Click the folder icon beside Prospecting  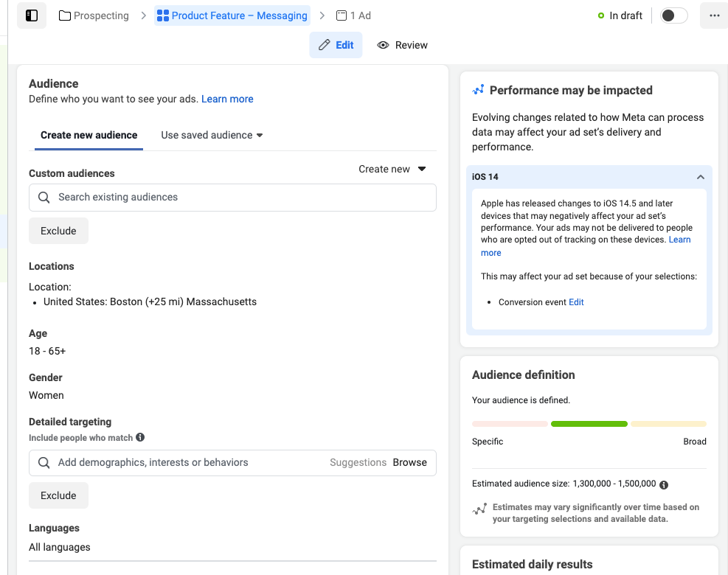pyautogui.click(x=66, y=15)
